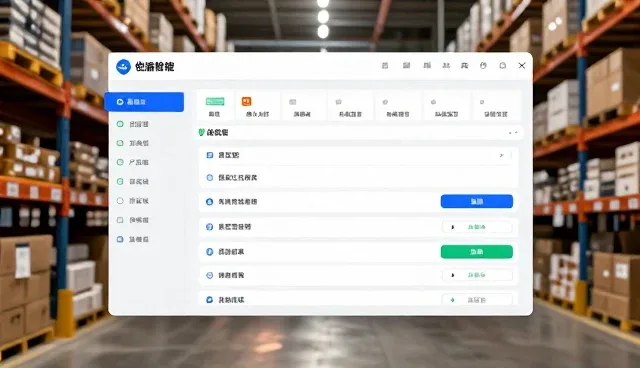
Task: Close the window with the X button
Action: [522, 65]
